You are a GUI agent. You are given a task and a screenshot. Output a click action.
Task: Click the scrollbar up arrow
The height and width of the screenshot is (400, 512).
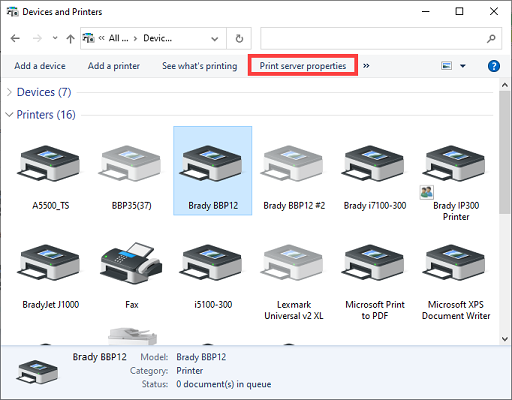point(505,85)
